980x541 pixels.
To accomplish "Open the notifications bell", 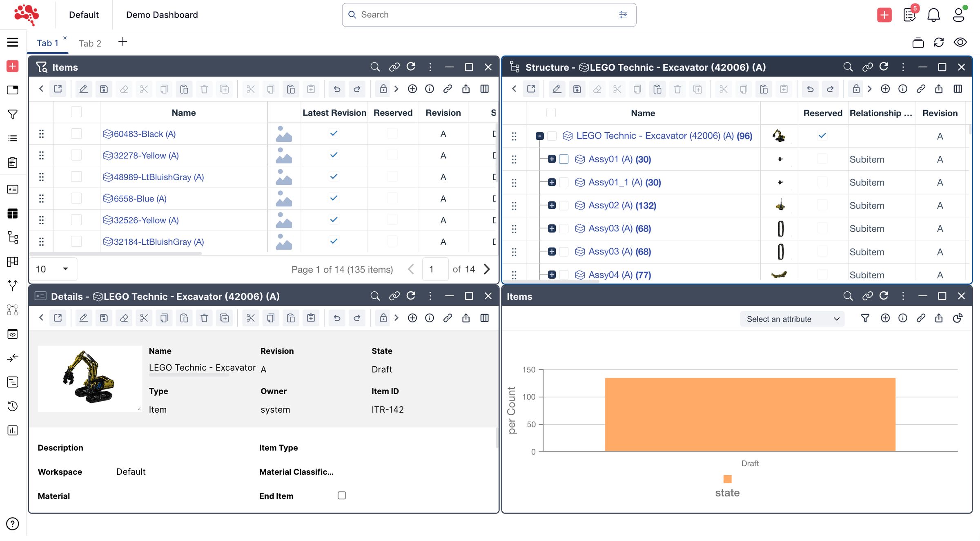I will coord(933,15).
